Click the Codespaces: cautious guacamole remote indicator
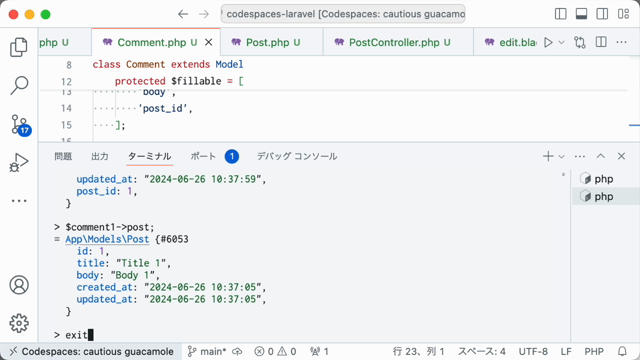 (91, 351)
